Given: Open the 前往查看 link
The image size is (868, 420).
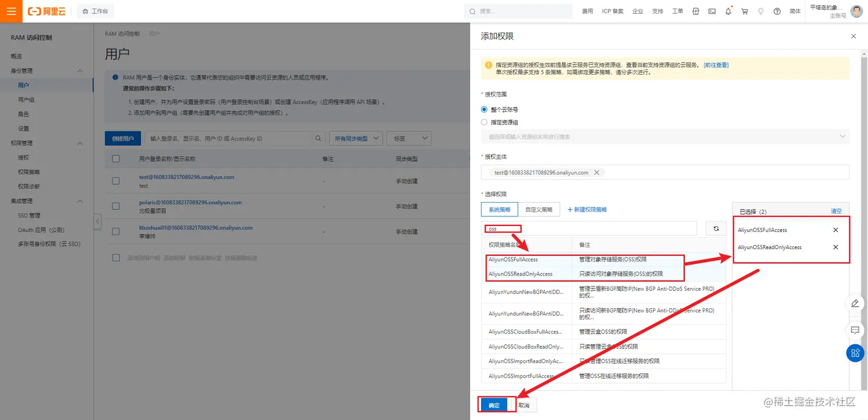Looking at the screenshot, I should coord(716,65).
